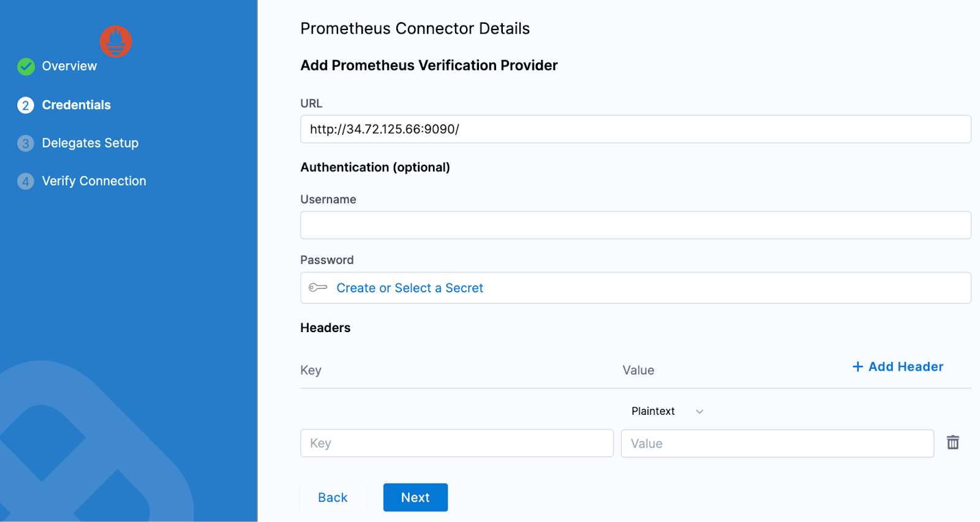Click the Prometheus flame logo icon
The width and height of the screenshot is (980, 522).
[116, 42]
